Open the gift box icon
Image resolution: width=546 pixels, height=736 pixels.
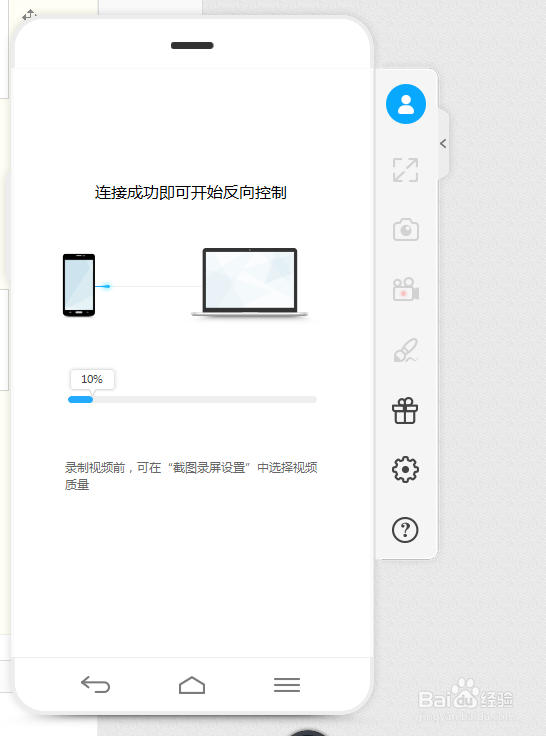click(405, 411)
